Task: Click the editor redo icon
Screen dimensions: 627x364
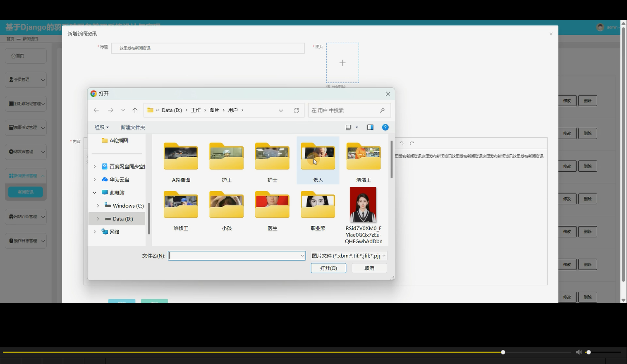Action: [412, 143]
